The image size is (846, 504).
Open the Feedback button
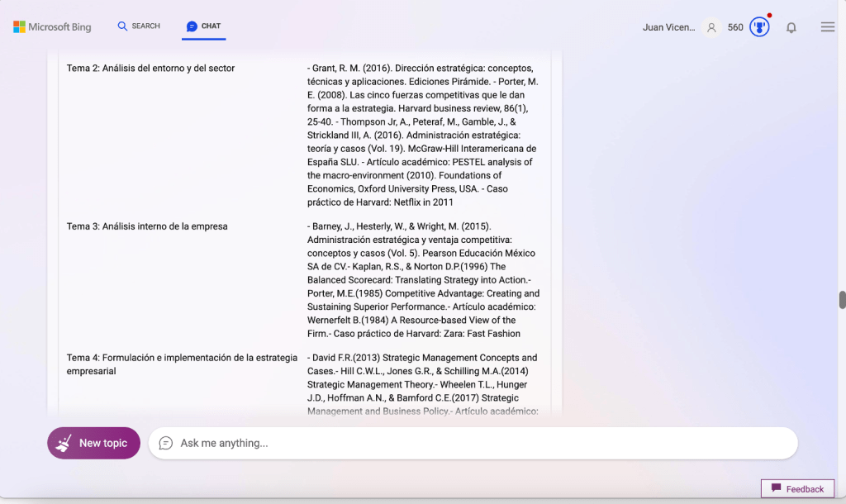pos(797,488)
